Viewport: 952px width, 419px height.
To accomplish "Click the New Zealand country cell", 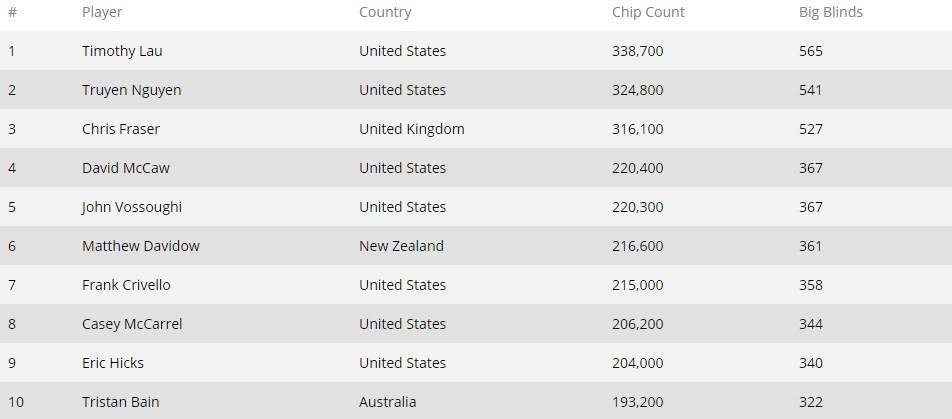I will pyautogui.click(x=401, y=246).
